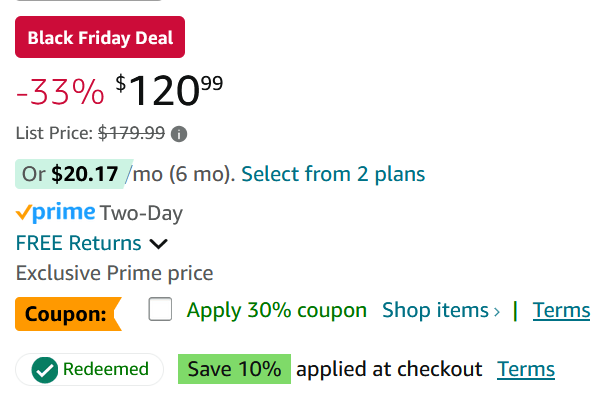Click the Redeemed pill
Viewport: 608px width, 408px height.
tap(90, 370)
